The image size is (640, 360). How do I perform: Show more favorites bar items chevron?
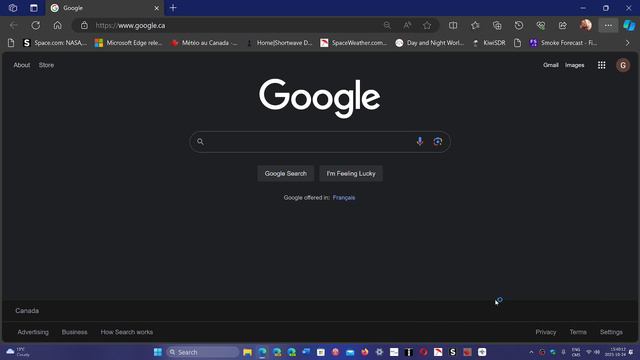[627, 42]
